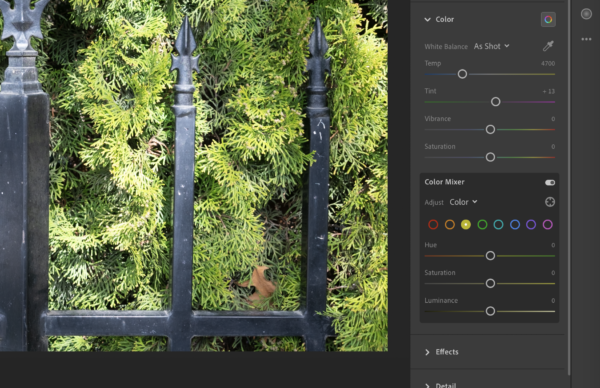Activate the Color Mixer targeted adjustment tool
This screenshot has height=388, width=600.
tap(550, 202)
